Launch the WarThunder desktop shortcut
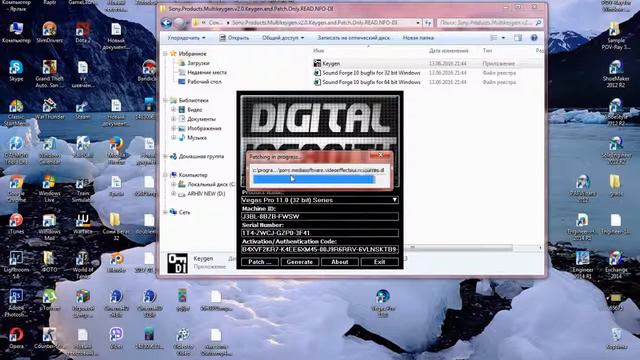Image resolution: width=640 pixels, height=360 pixels. pyautogui.click(x=49, y=109)
